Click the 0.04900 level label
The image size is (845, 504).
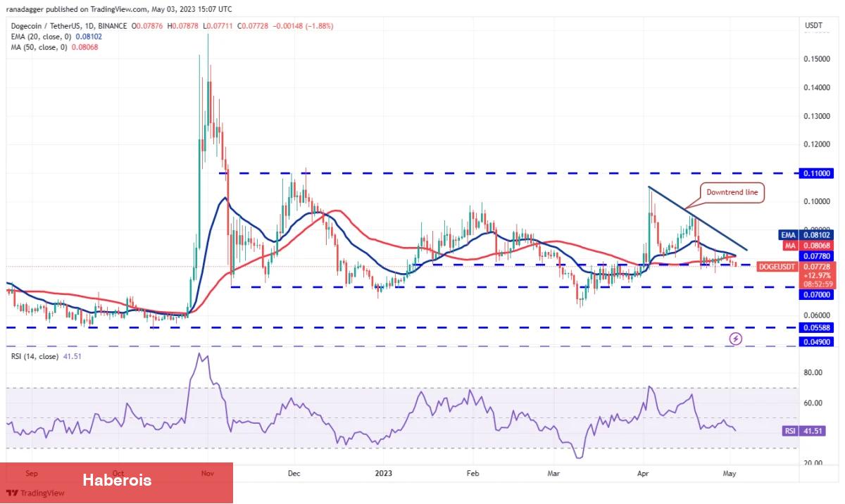coord(815,342)
